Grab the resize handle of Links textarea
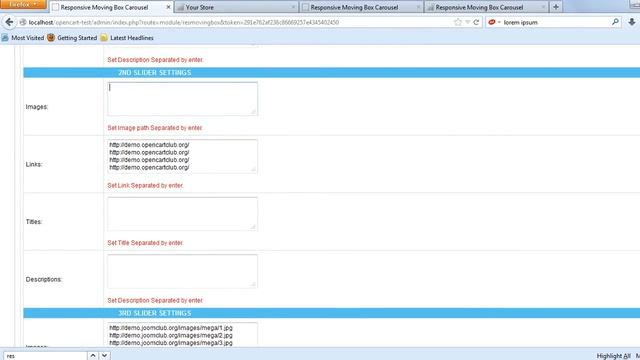The image size is (640, 360). [x=253, y=169]
